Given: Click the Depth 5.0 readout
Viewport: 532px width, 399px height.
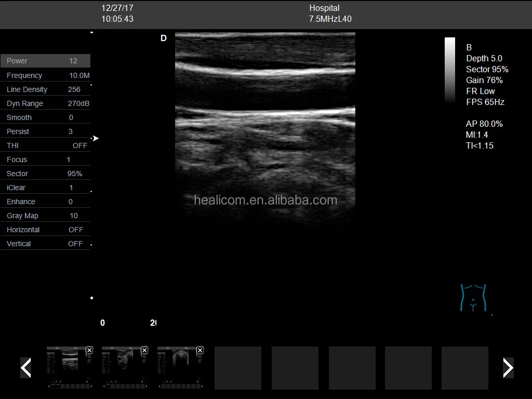Looking at the screenshot, I should (484, 58).
